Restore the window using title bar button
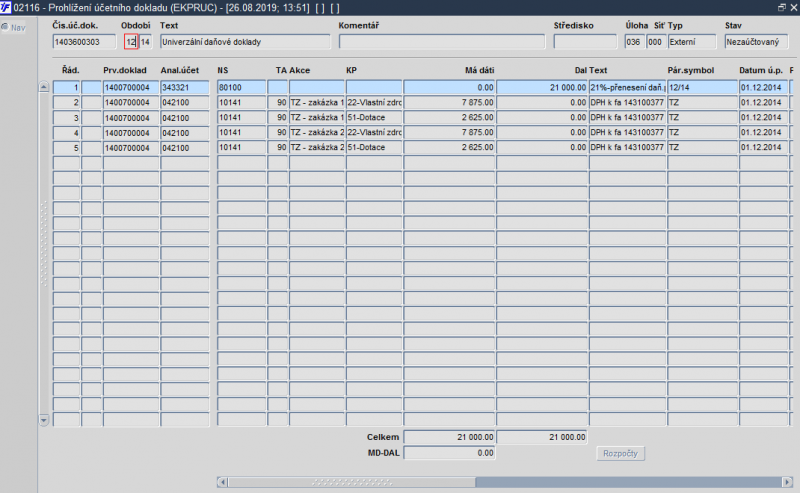This screenshot has width=800, height=493. click(x=782, y=7)
